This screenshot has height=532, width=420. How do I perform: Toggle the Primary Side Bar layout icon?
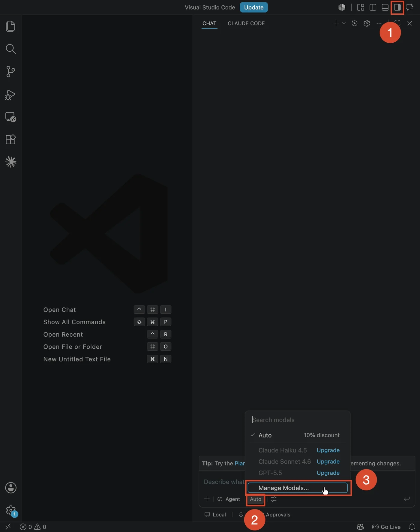click(x=373, y=8)
